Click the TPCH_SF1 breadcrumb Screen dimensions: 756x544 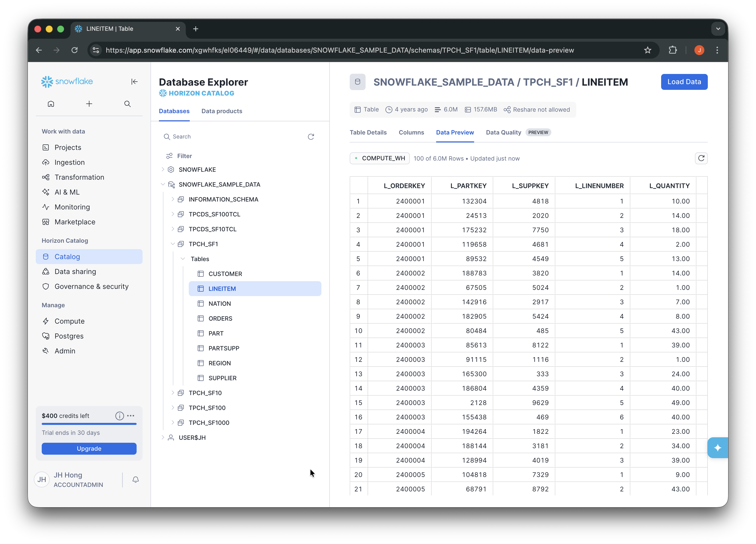(x=548, y=82)
